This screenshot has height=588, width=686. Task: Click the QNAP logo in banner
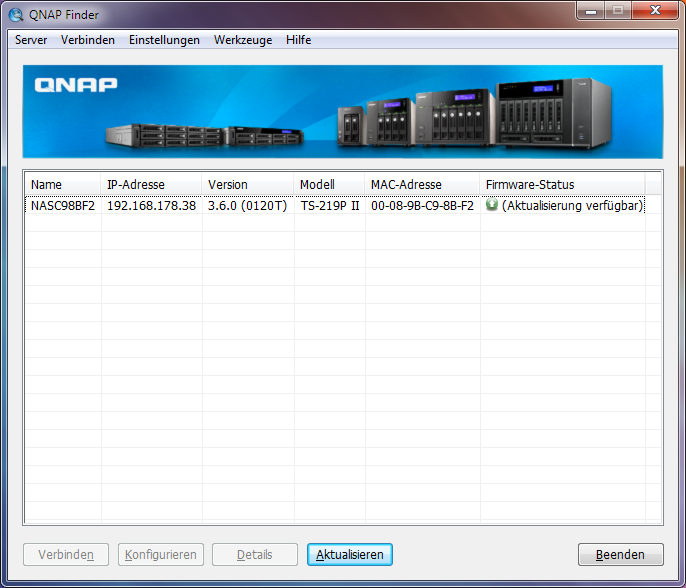(76, 84)
